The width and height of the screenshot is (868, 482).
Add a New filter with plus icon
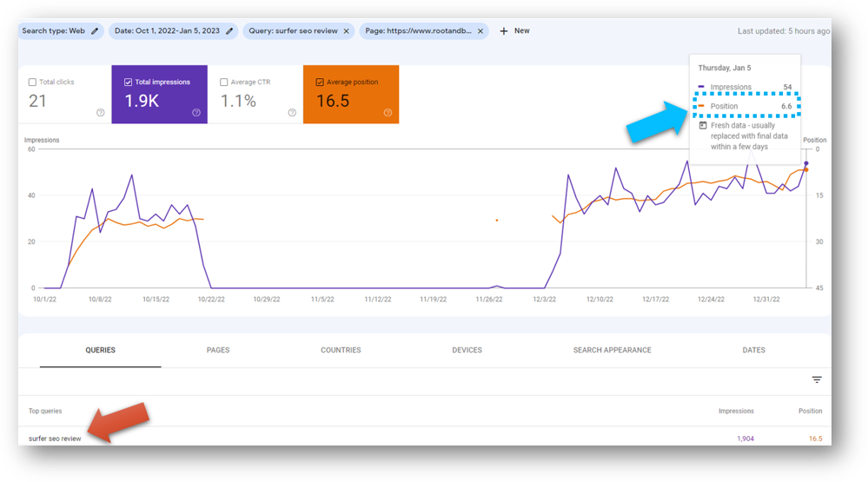point(514,31)
